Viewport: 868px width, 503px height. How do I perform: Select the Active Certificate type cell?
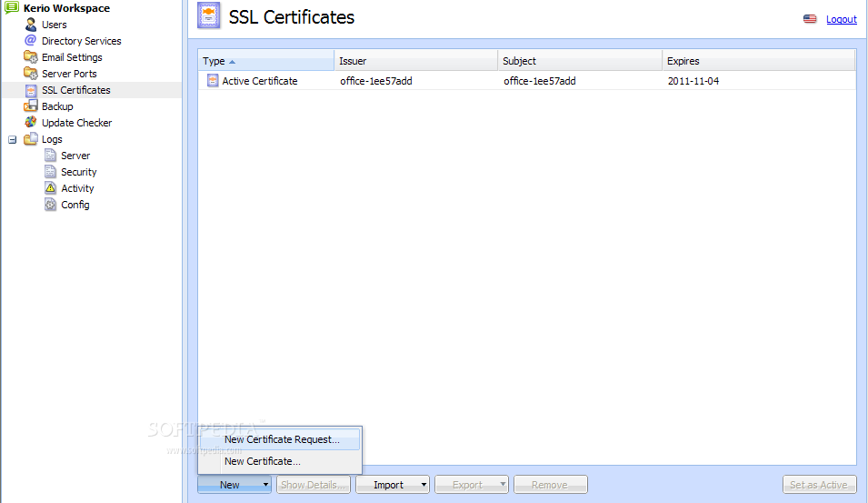point(260,81)
